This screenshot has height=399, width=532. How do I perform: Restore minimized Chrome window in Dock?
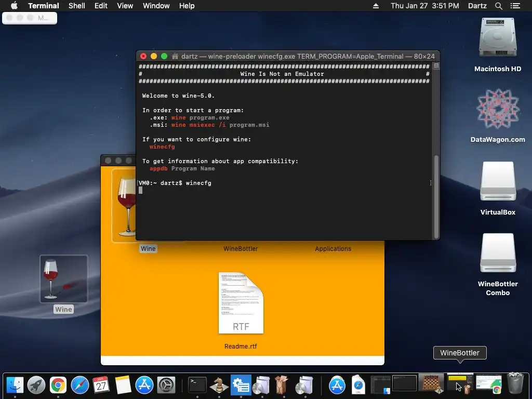[x=488, y=383]
